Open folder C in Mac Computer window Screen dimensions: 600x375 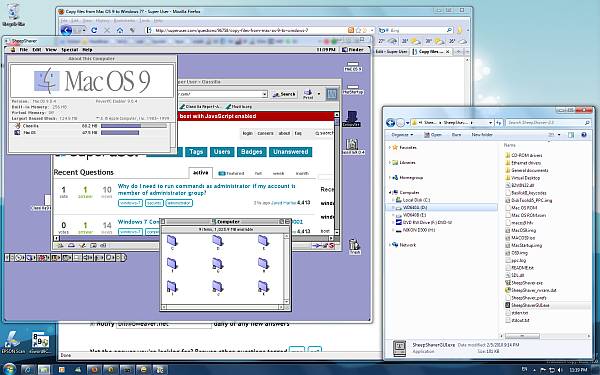[x=172, y=242]
